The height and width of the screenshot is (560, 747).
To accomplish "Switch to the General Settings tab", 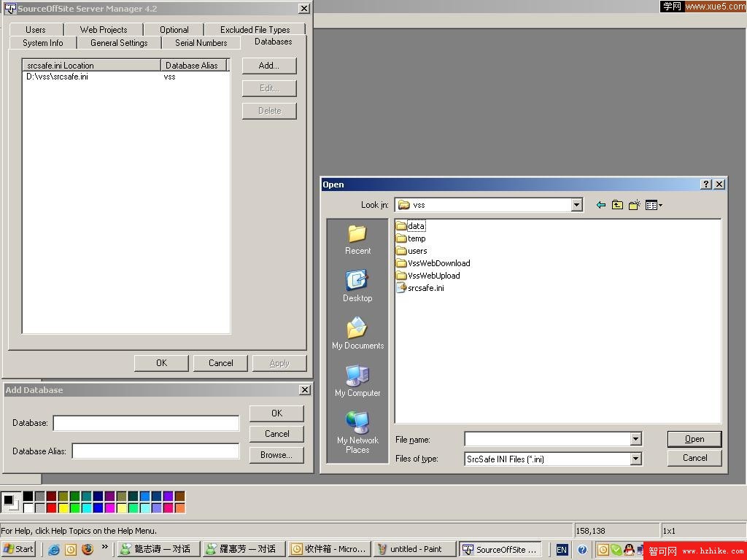I will coord(119,43).
